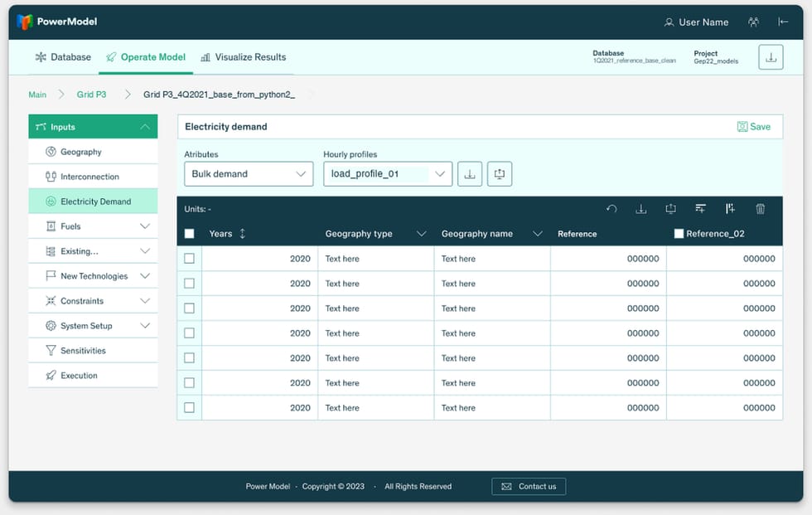Open Sensitivities in the sidebar

click(93, 351)
